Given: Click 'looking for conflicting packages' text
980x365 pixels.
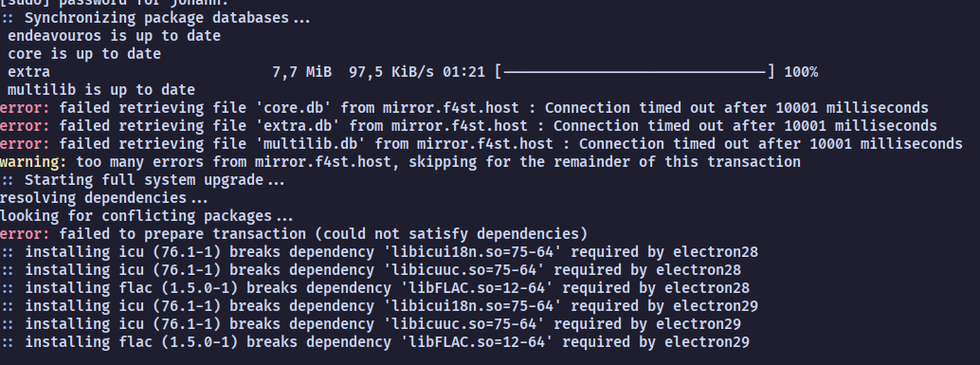Looking at the screenshot, I should [x=146, y=217].
